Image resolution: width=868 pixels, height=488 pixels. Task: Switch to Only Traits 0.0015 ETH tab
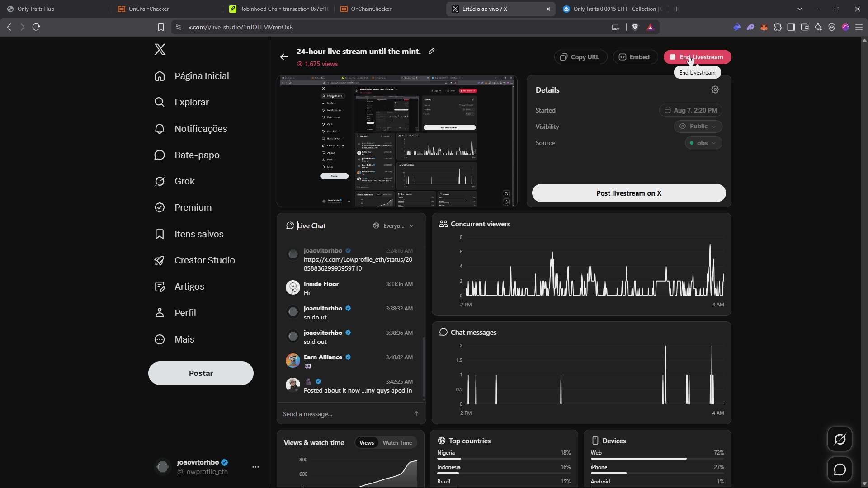coord(613,9)
